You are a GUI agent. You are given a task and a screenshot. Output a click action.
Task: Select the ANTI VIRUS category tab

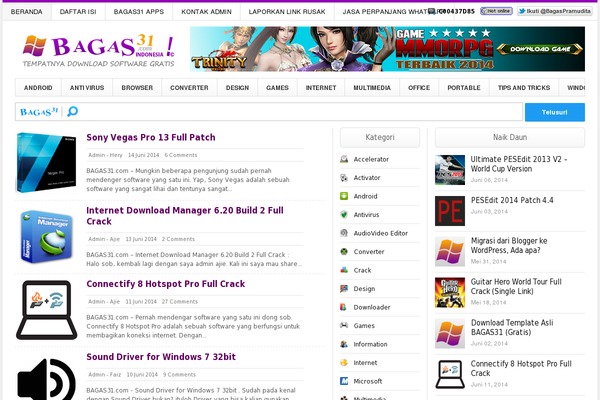pos(87,88)
